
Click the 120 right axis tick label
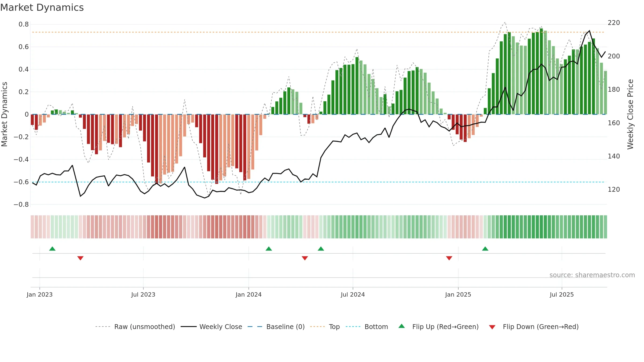[x=614, y=190]
